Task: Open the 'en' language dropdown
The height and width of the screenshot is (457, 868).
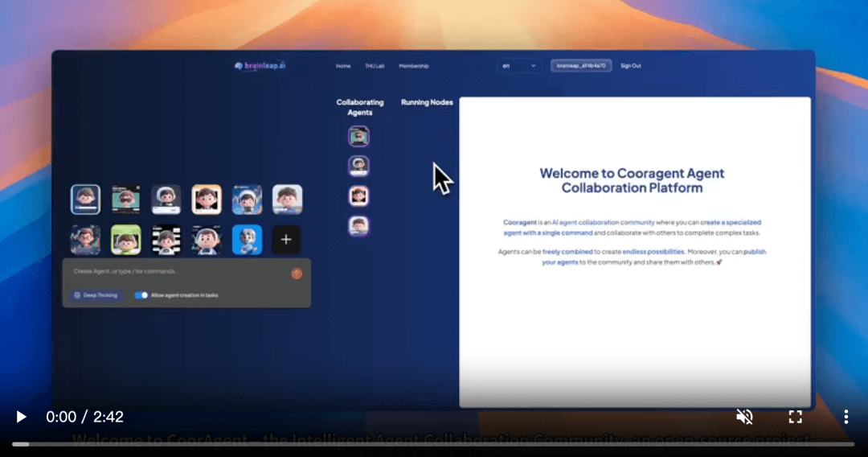Action: coord(518,66)
